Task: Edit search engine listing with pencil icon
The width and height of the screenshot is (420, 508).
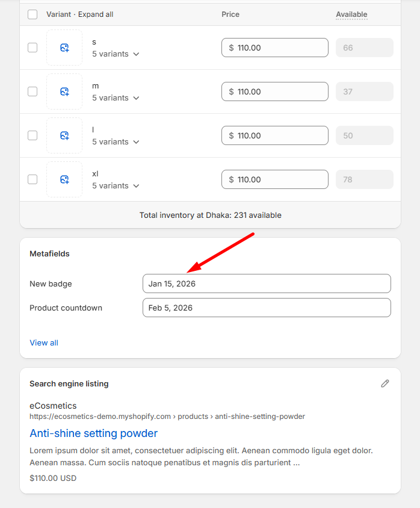Action: [384, 383]
